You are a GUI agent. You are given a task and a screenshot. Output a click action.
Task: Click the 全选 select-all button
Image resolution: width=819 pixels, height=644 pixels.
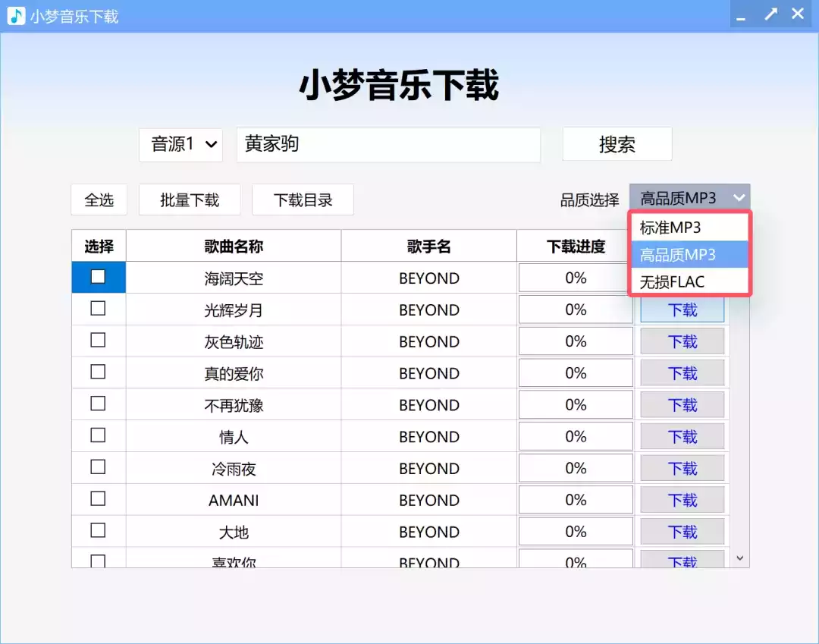point(99,199)
